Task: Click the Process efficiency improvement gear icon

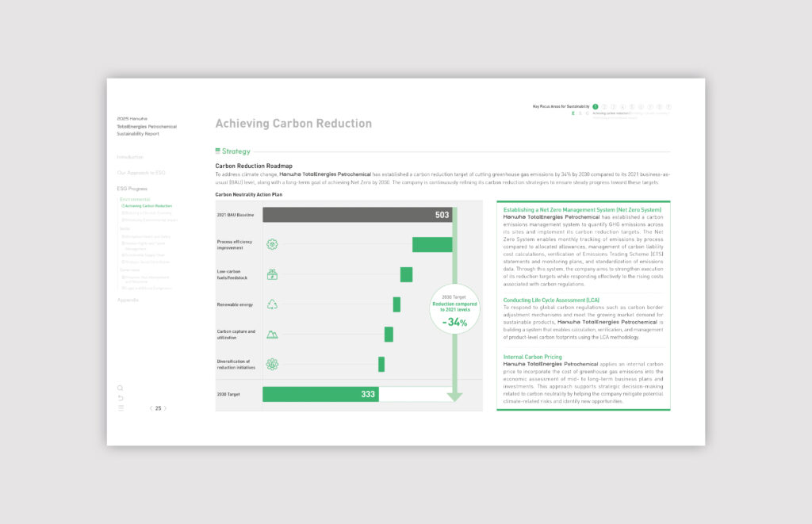Action: click(272, 244)
